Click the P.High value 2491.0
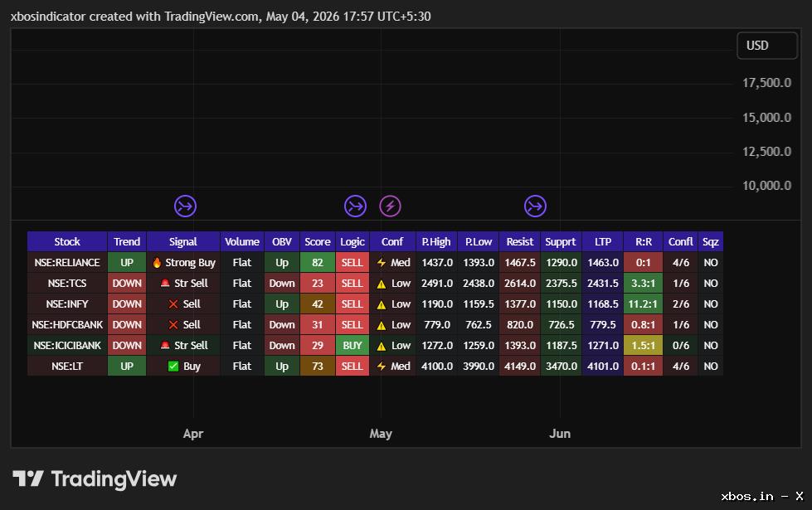 coord(436,284)
